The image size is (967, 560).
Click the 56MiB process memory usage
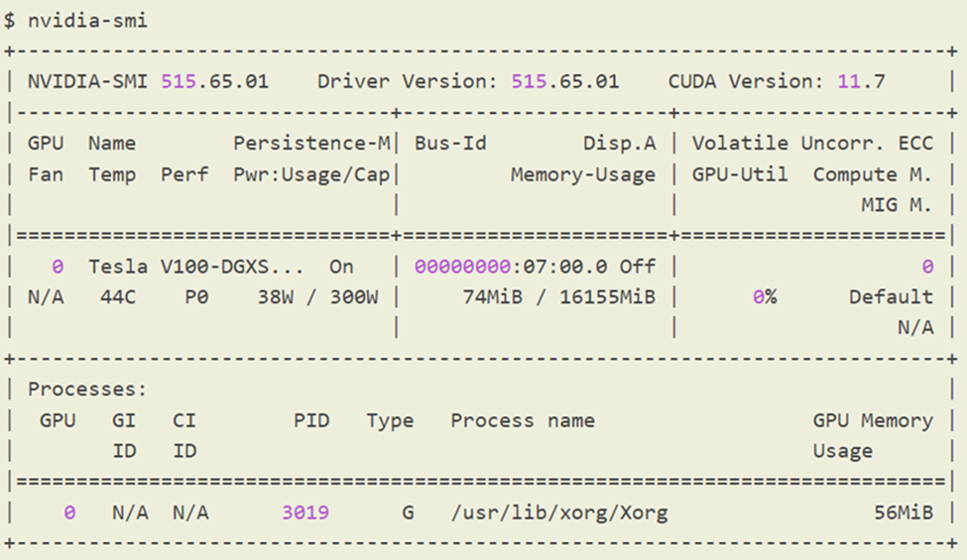[904, 512]
